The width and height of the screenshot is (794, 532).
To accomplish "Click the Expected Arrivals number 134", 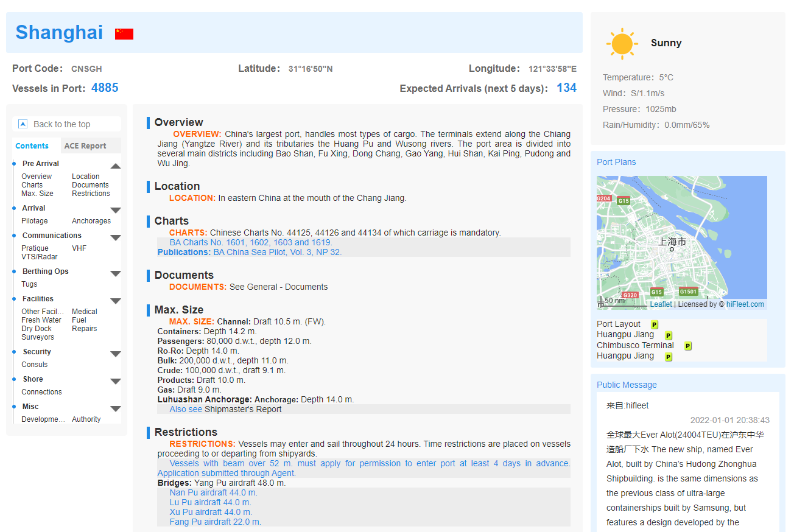I will [566, 88].
